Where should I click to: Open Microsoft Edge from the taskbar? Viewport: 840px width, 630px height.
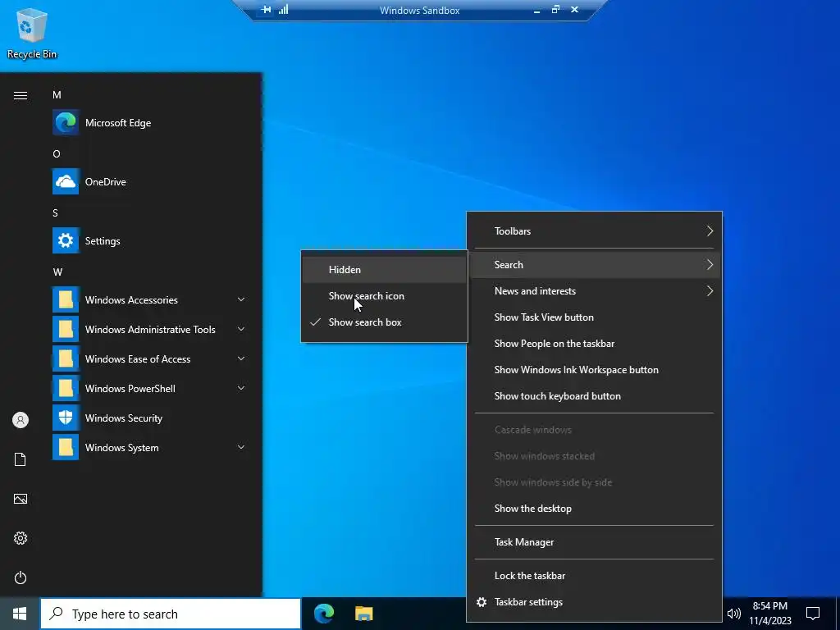click(x=324, y=614)
